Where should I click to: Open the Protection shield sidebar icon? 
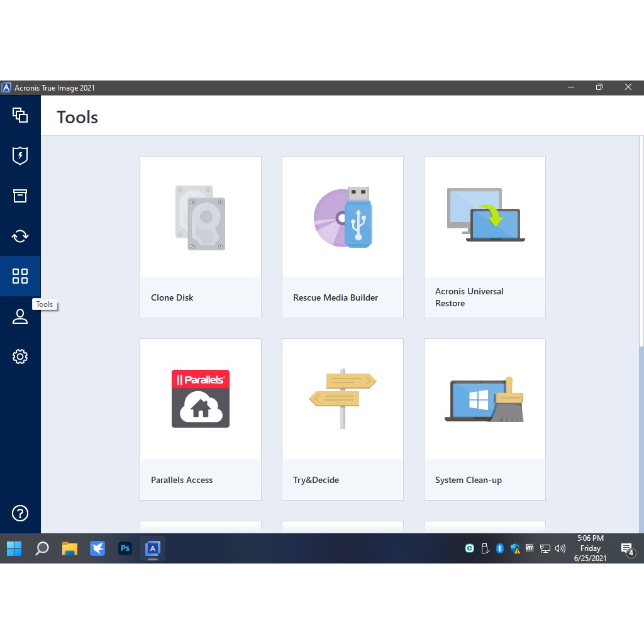tap(20, 155)
